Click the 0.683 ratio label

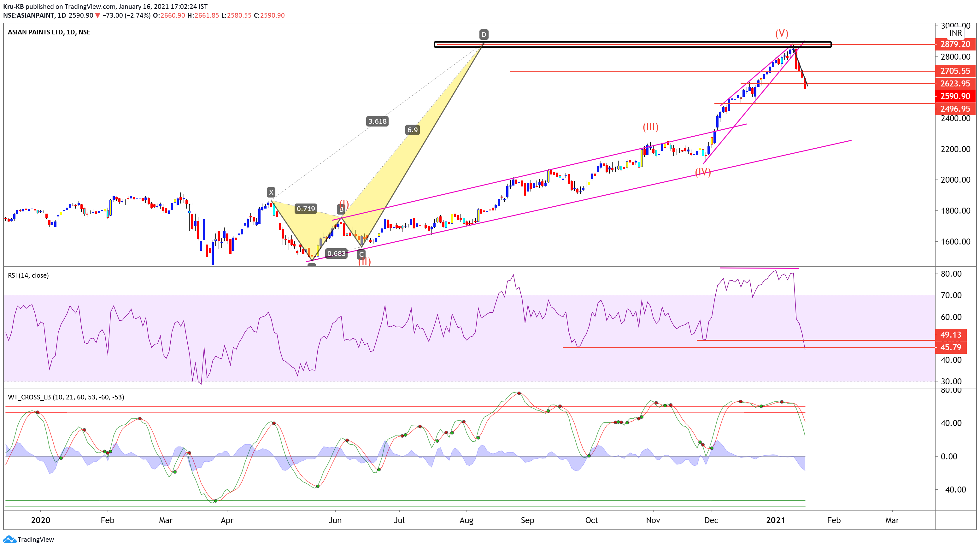click(336, 253)
